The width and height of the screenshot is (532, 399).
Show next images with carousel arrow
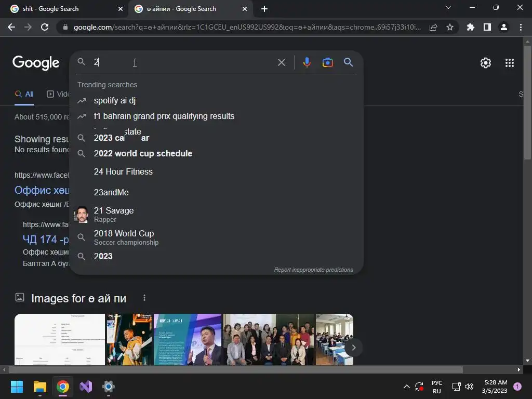click(353, 348)
